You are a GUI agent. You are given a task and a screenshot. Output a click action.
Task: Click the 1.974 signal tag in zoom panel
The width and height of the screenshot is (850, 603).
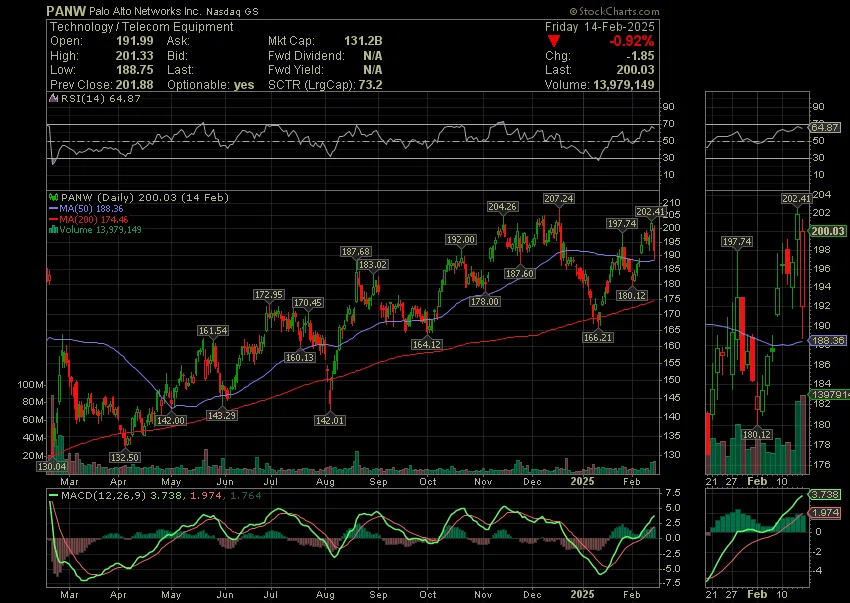(x=825, y=512)
